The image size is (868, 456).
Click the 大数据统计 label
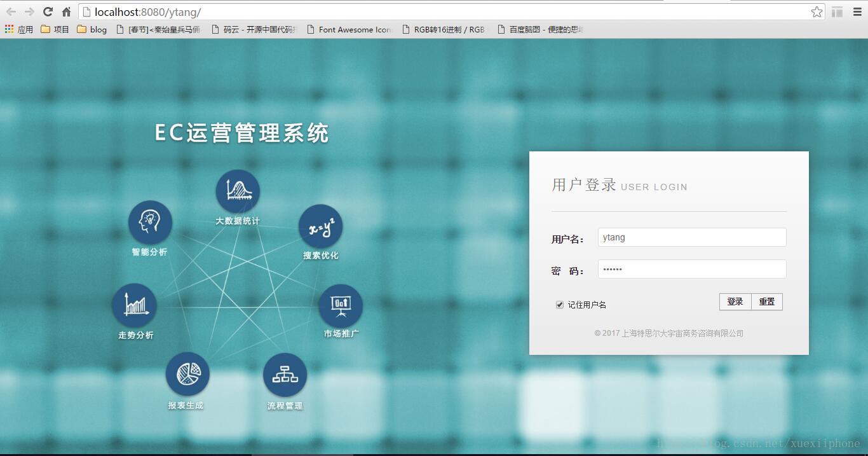238,221
